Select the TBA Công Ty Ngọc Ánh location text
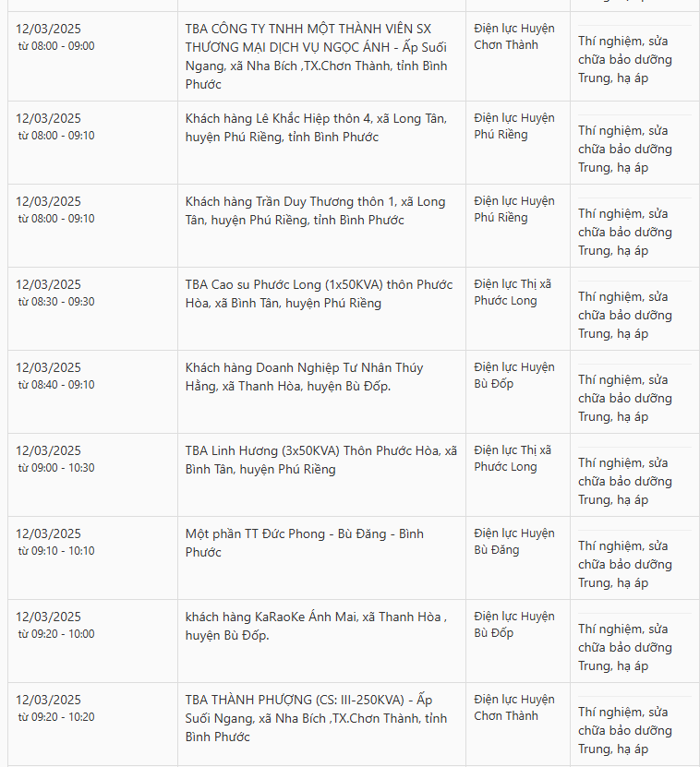This screenshot has height=767, width=700. pos(316,56)
